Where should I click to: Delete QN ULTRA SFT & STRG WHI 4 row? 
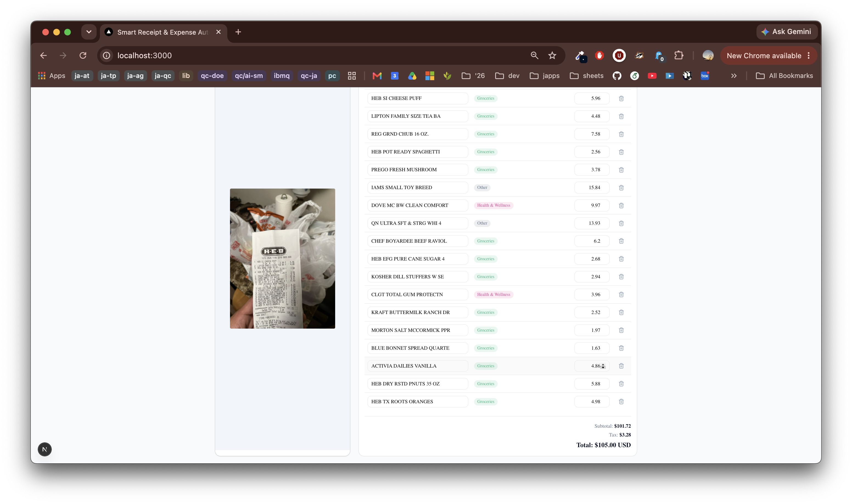[x=621, y=223]
